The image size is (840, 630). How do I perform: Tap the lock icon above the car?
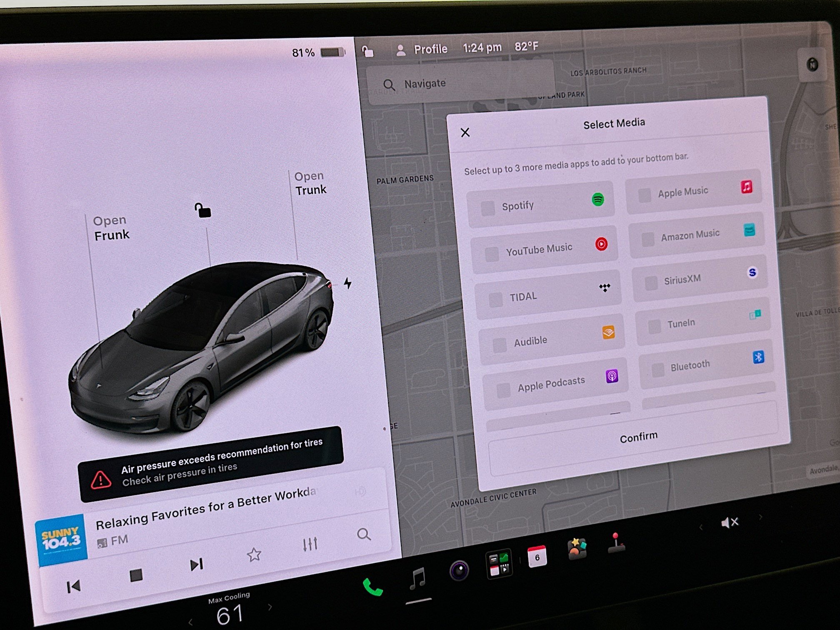click(203, 210)
